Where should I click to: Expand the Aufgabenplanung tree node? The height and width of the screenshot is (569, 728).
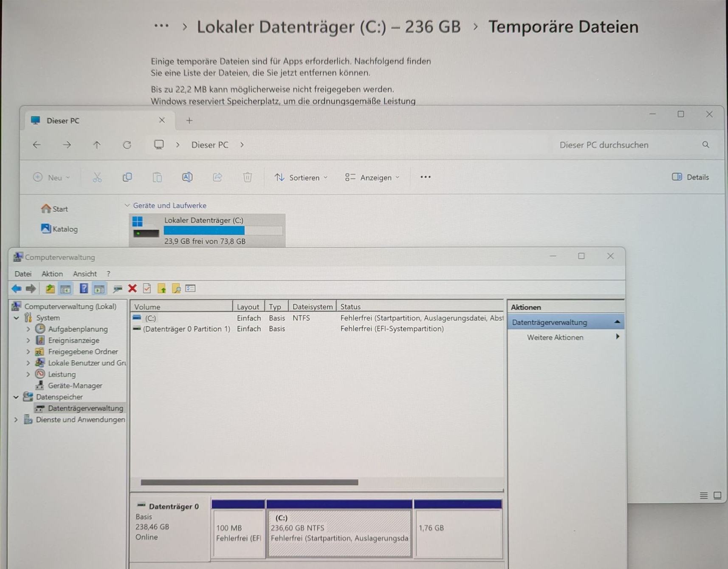[x=28, y=329]
